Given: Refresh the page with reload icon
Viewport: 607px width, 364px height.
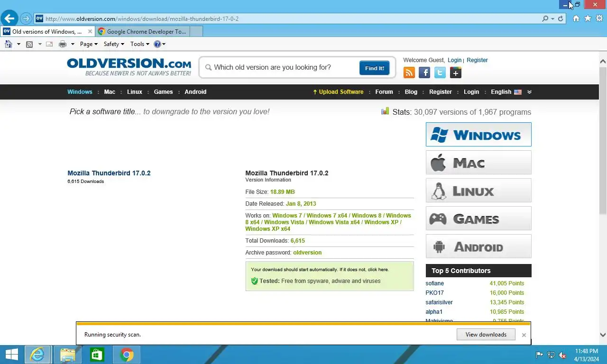Looking at the screenshot, I should [x=561, y=18].
